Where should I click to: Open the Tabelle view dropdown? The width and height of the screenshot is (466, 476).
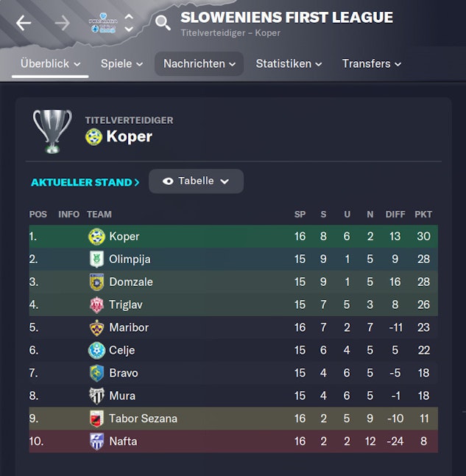point(196,181)
